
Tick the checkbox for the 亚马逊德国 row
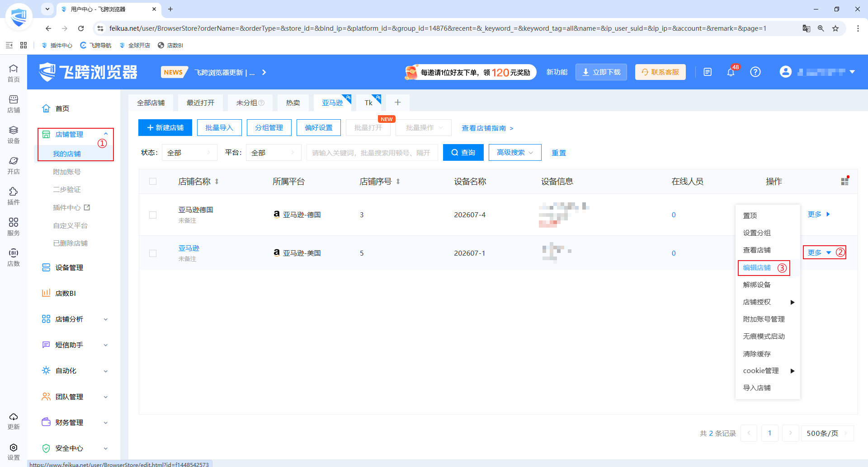point(153,215)
